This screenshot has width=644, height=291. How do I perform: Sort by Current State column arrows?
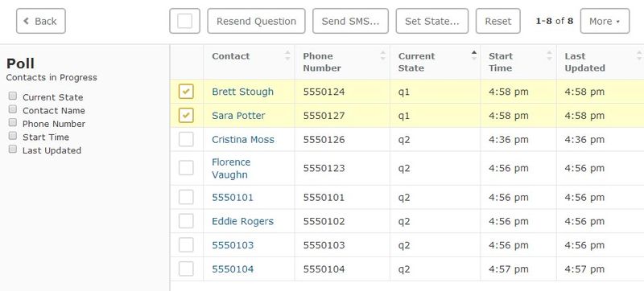point(474,55)
